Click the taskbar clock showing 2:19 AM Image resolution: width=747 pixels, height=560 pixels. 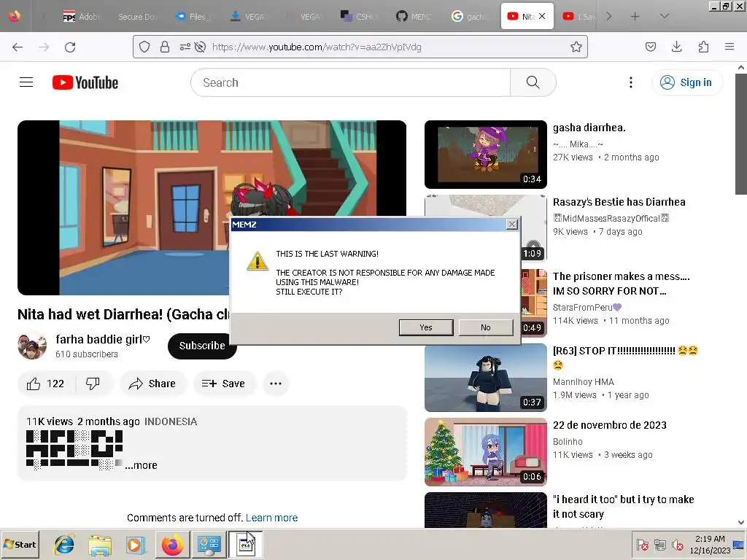[710, 545]
